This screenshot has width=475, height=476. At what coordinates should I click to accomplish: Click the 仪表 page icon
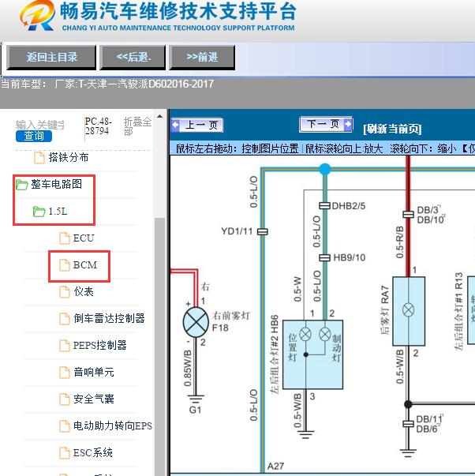(65, 292)
